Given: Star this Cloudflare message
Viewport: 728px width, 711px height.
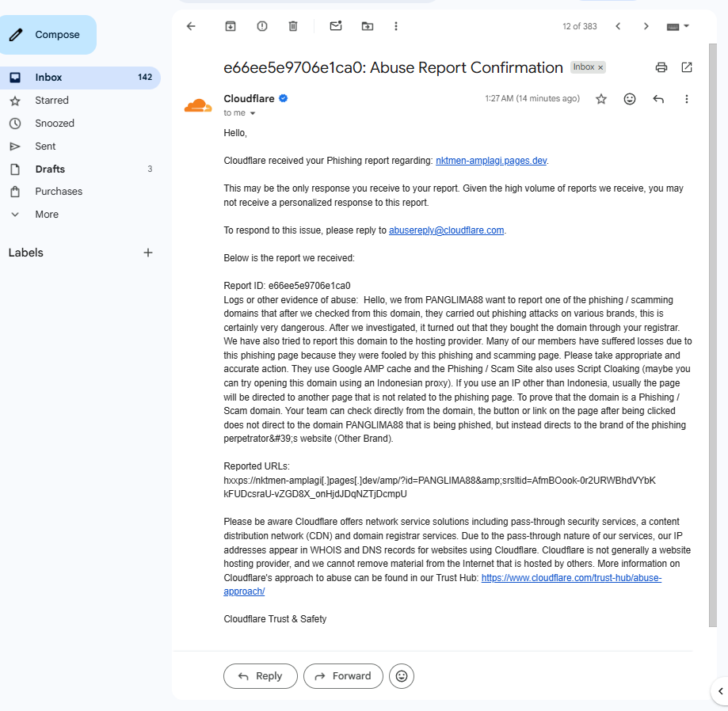Looking at the screenshot, I should pos(601,99).
